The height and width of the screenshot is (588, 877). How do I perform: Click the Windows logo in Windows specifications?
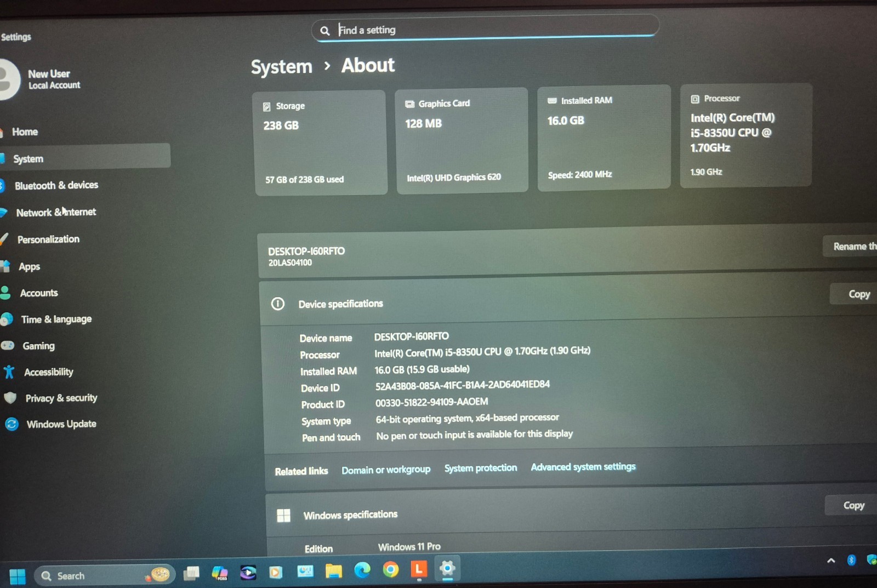pyautogui.click(x=283, y=515)
